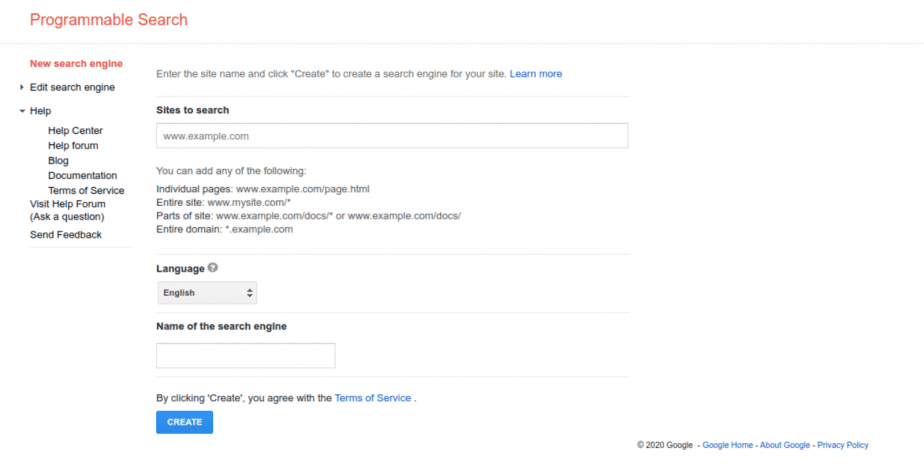Click Send Feedback
Image resolution: width=924 pixels, height=472 pixels.
coord(66,235)
